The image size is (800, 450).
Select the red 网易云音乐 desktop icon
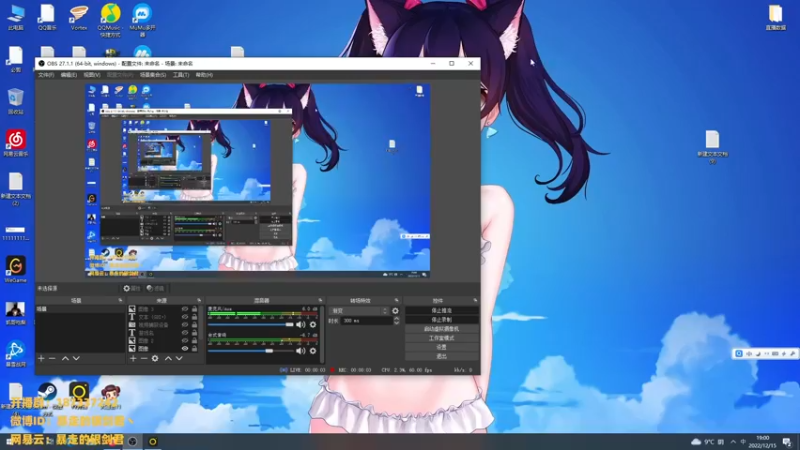(x=16, y=143)
